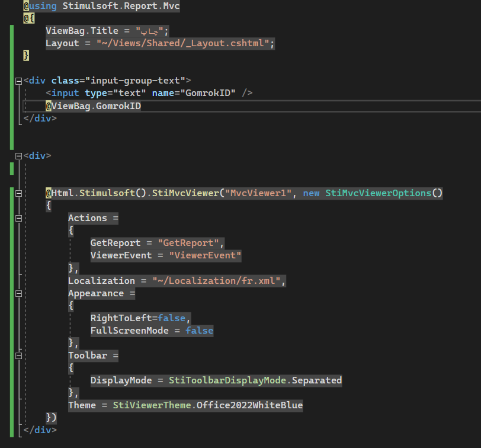Click the 'Actions' property name
The height and width of the screenshot is (448, 481).
88,218
